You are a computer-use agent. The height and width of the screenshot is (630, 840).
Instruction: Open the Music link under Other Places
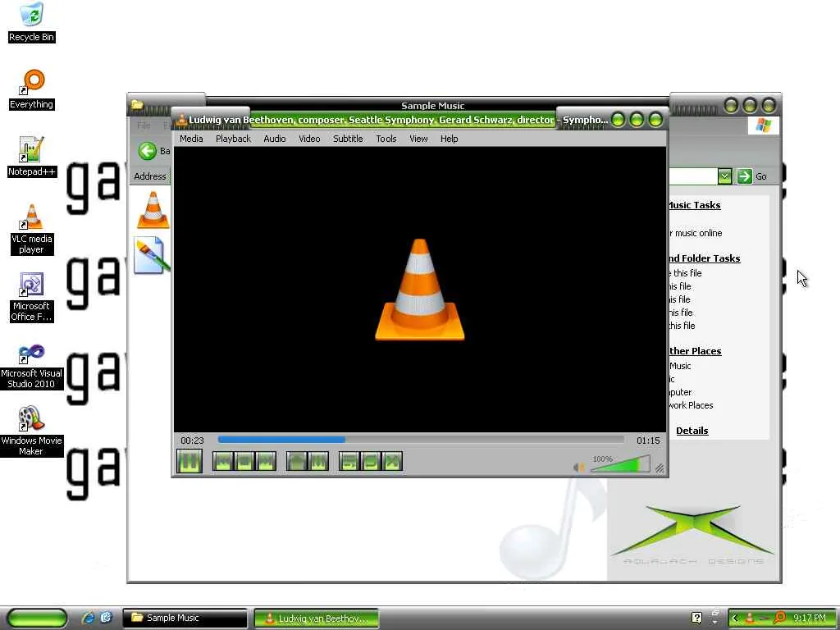(x=680, y=366)
